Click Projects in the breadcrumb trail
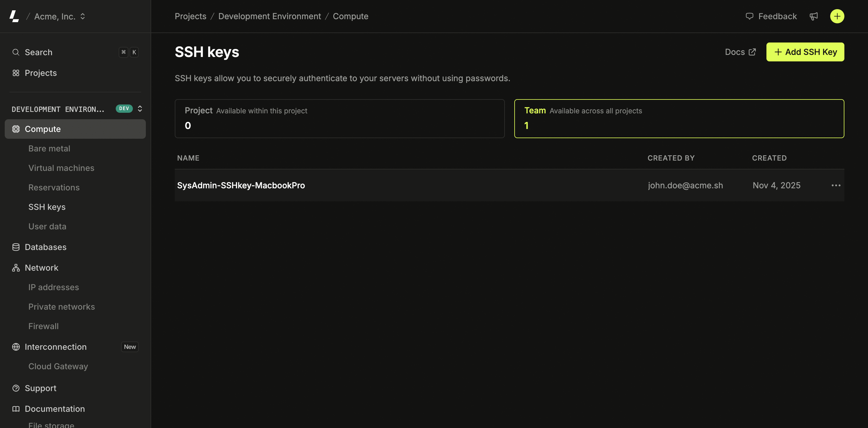Screen dimensions: 868x428 click(x=190, y=16)
